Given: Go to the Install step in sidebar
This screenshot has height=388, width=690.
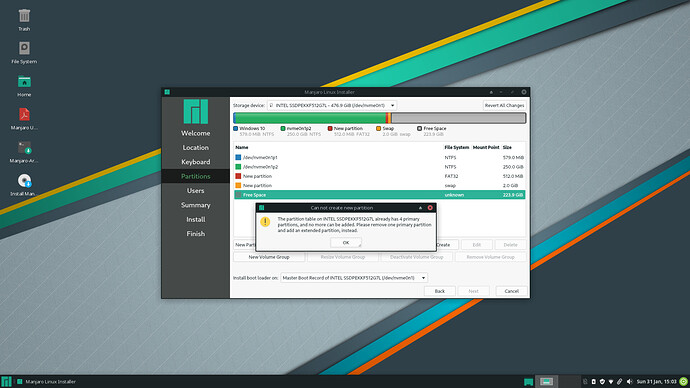Looking at the screenshot, I should coord(195,219).
